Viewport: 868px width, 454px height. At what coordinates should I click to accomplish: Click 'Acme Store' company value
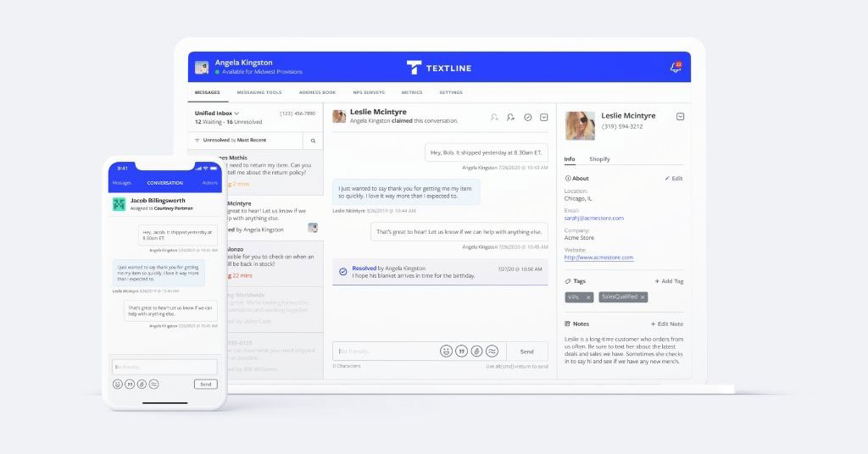click(x=579, y=238)
